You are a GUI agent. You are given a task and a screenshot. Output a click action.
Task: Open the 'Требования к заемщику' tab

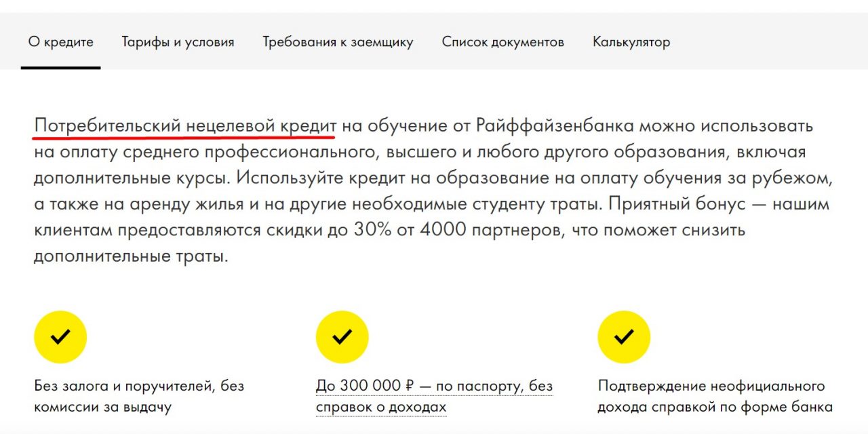[338, 42]
